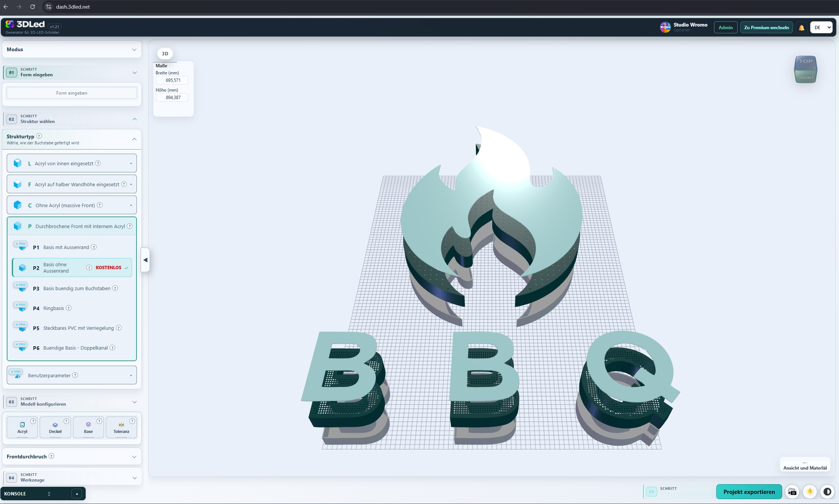Viewport: 839px width, 504px height.
Task: Click the notification bell icon
Action: (x=801, y=28)
